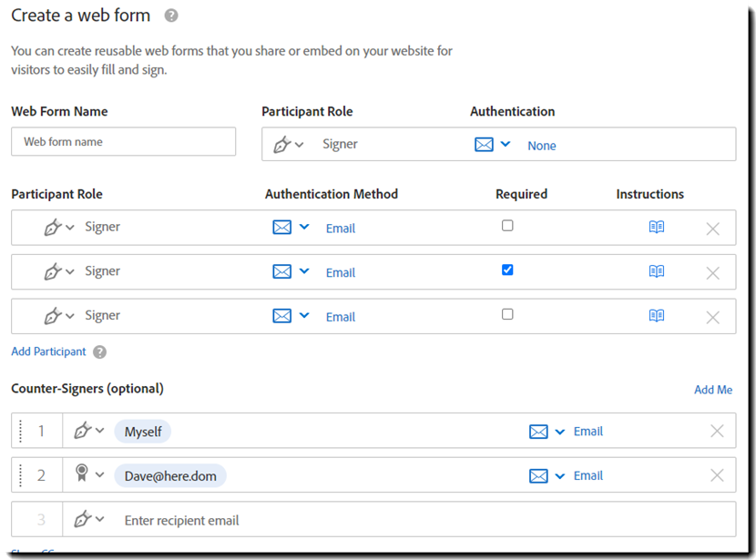Delete the Myself counter-signer row
The width and height of the screenshot is (756, 560).
(717, 432)
